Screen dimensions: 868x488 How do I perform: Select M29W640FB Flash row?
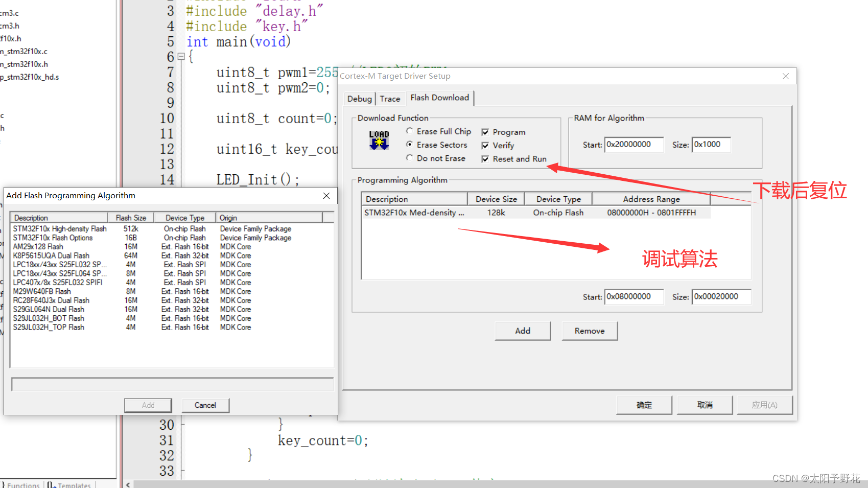[166, 292]
